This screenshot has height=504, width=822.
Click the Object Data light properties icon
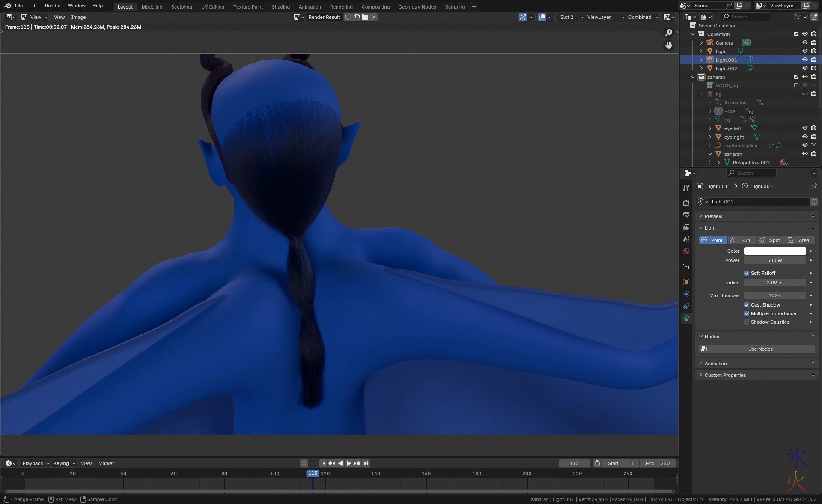click(686, 318)
